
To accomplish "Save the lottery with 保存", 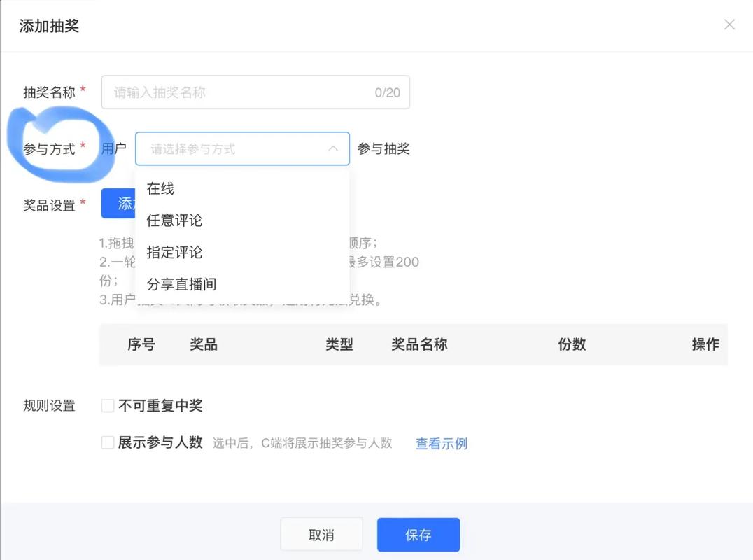I will [418, 535].
